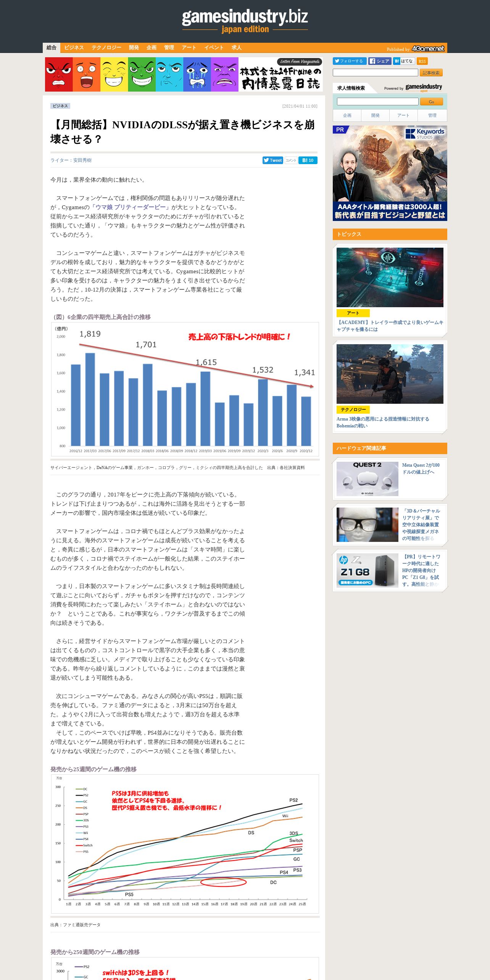The image size is (490, 980).
Task: Open the Arma 3 tank thumbnail
Action: pos(390,374)
